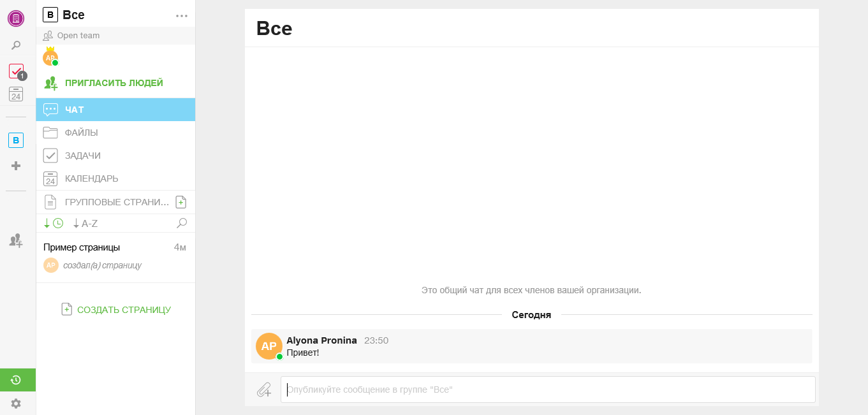Search pages with magnifier icon

pos(182,223)
